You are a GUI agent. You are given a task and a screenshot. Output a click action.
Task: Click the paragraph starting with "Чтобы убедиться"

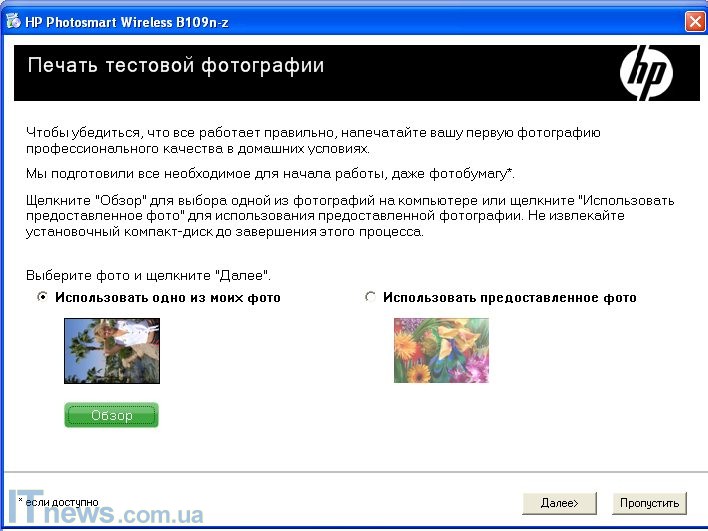[312, 140]
